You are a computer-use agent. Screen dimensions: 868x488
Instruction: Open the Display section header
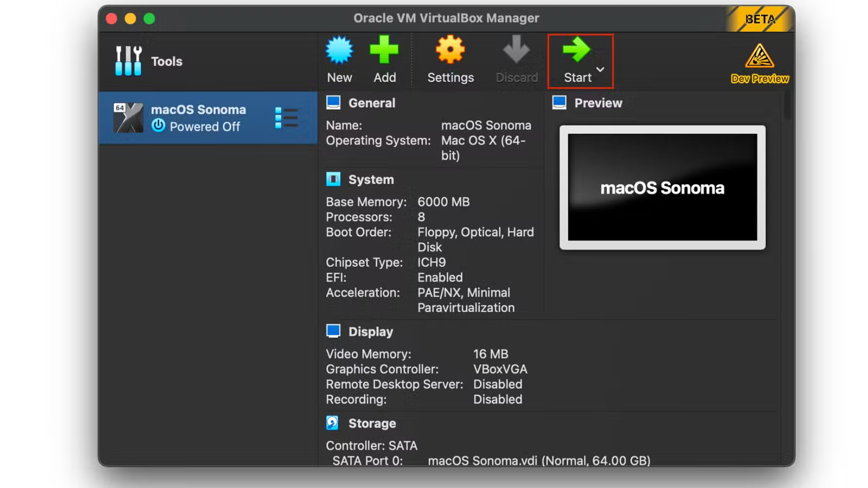371,332
